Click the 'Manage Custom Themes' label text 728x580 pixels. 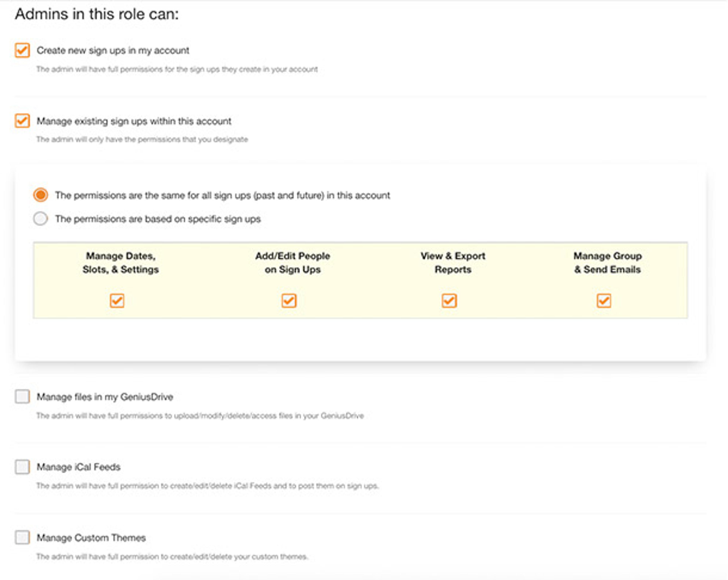(91, 538)
